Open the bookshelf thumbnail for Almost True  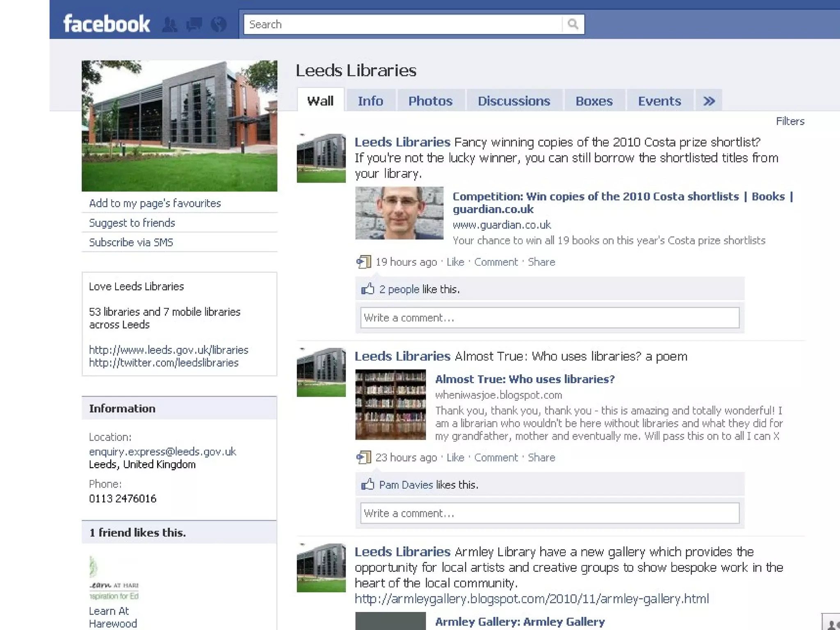click(x=390, y=404)
